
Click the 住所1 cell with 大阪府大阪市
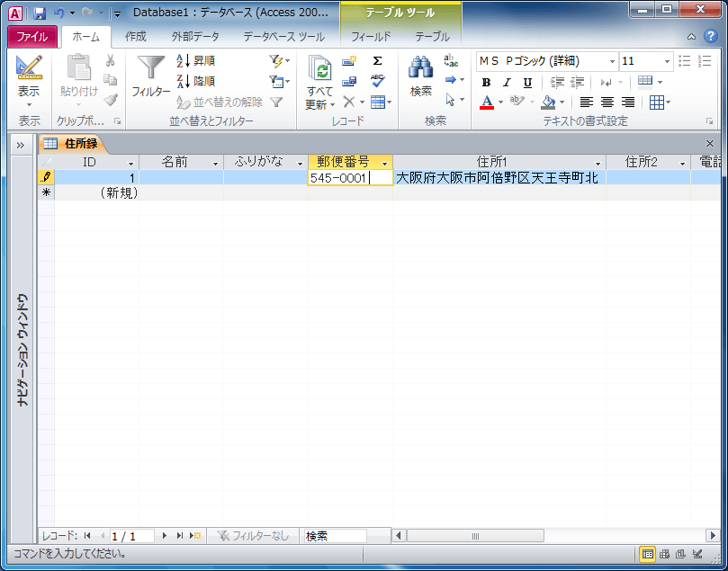499,178
